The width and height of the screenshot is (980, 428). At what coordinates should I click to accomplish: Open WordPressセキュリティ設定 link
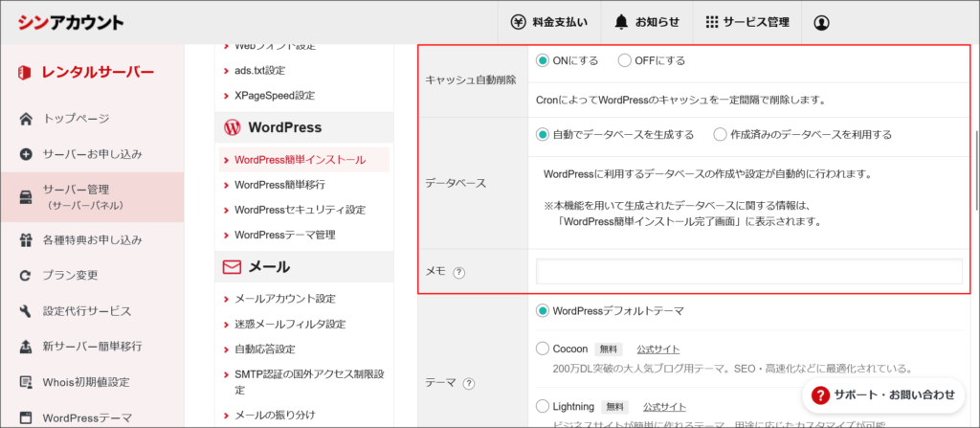coord(300,210)
